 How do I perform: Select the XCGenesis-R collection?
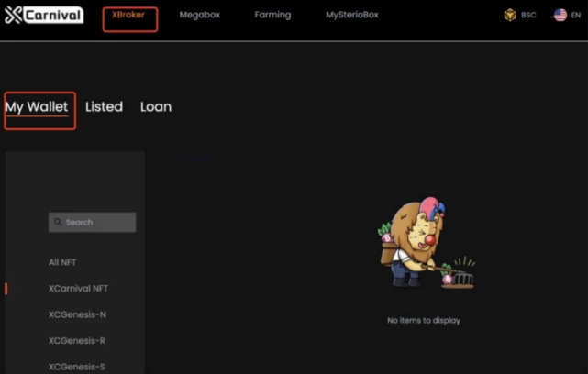(x=77, y=341)
